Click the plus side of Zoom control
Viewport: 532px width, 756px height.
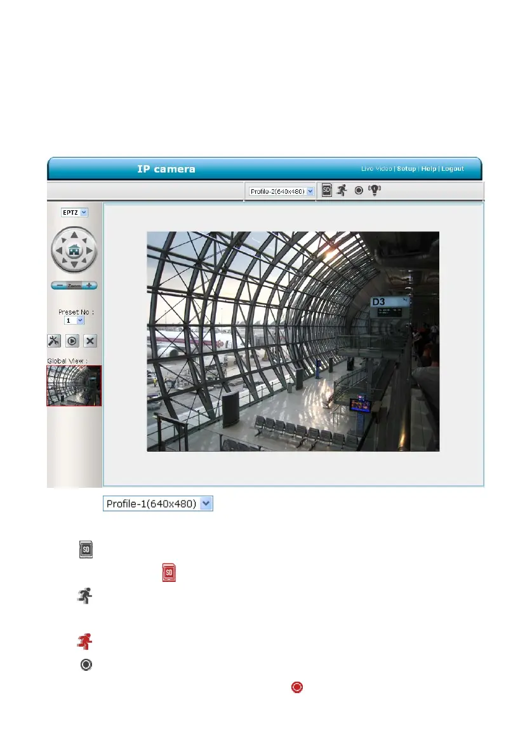[89, 285]
